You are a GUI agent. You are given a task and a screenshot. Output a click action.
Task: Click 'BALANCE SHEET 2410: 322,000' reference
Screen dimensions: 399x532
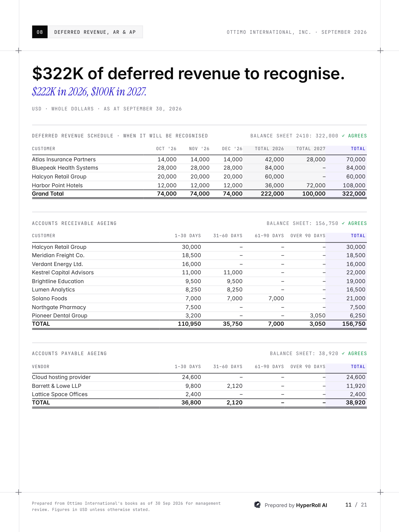(x=294, y=136)
